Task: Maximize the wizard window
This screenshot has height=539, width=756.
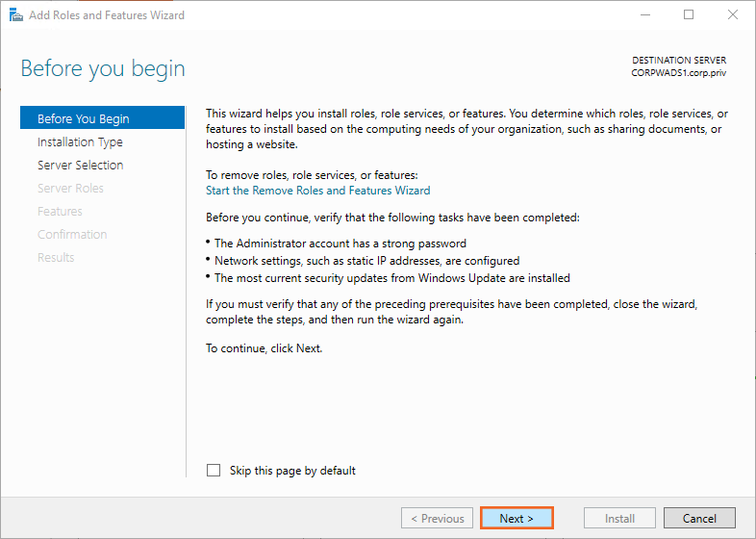Action: click(689, 15)
